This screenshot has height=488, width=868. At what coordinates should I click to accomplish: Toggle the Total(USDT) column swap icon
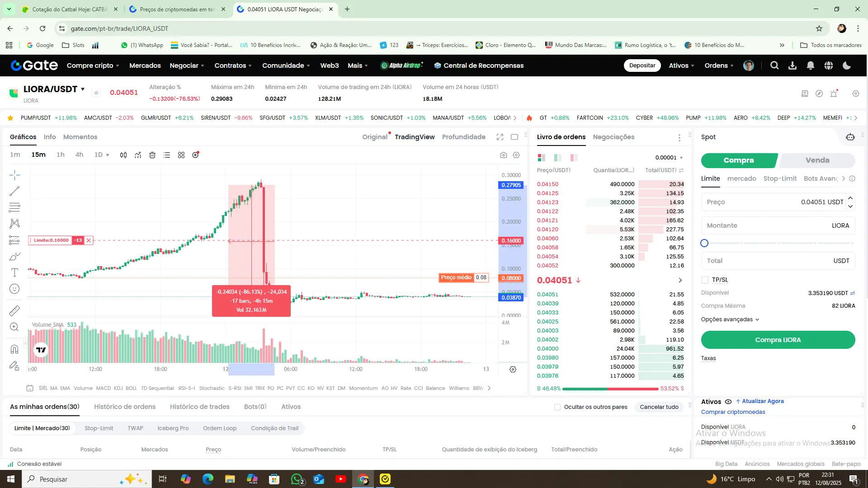pyautogui.click(x=681, y=170)
